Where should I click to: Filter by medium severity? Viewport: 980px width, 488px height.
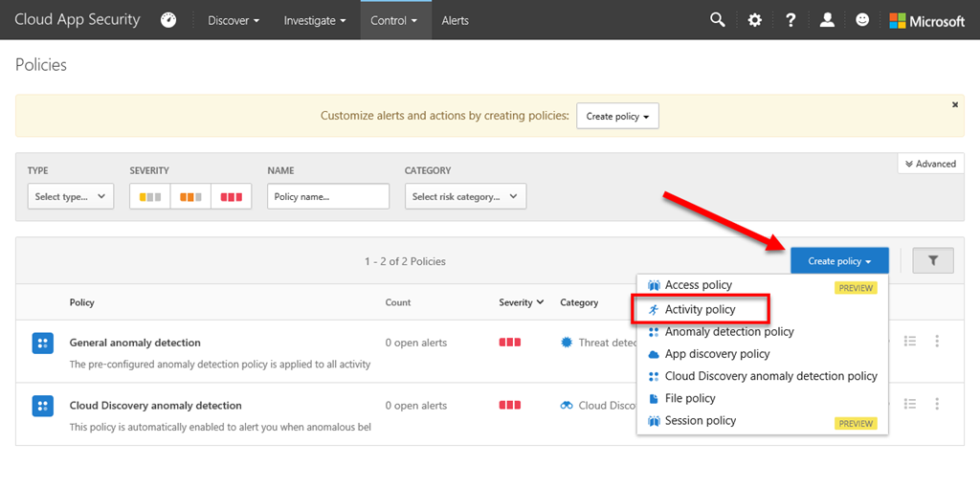click(190, 197)
